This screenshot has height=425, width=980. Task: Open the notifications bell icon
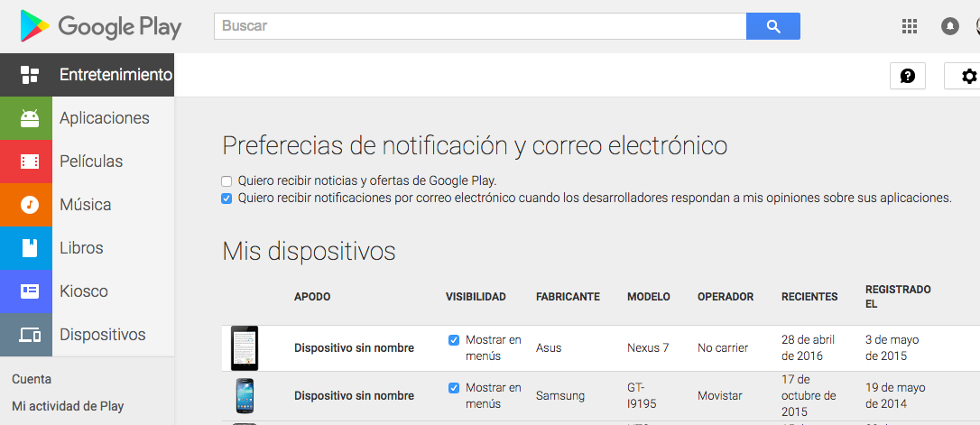tap(950, 26)
